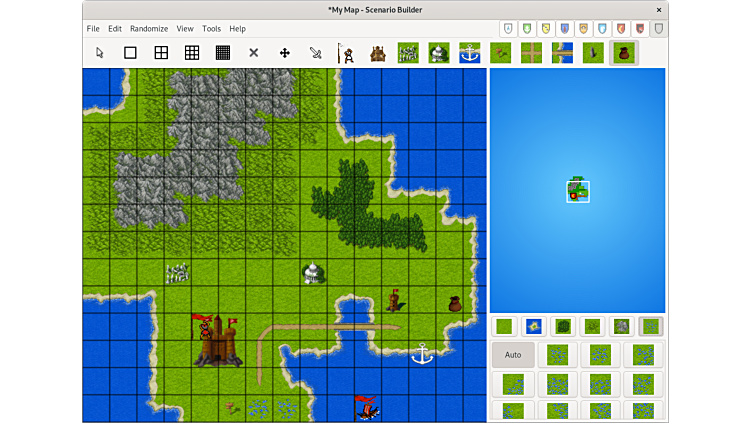
Task: Choose the 2x2 grid brush
Action: [x=161, y=53]
